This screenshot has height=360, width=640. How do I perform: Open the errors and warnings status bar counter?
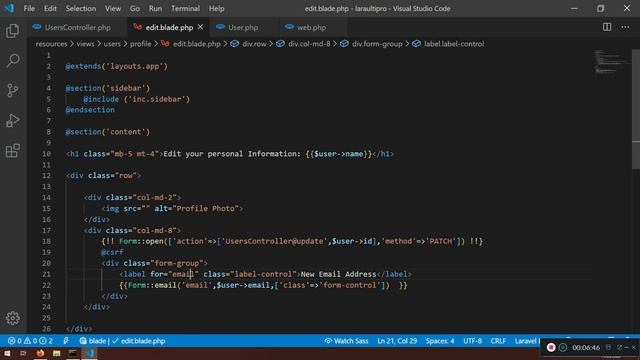[x=30, y=341]
